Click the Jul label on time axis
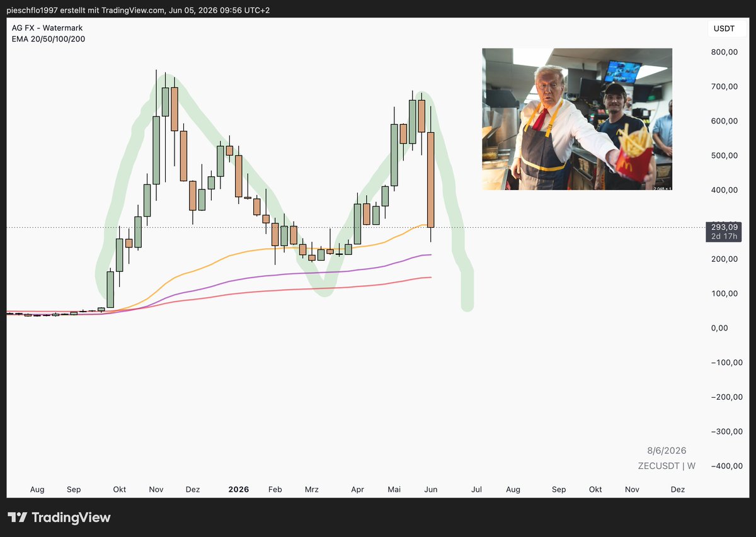The height and width of the screenshot is (537, 756). pyautogui.click(x=476, y=489)
